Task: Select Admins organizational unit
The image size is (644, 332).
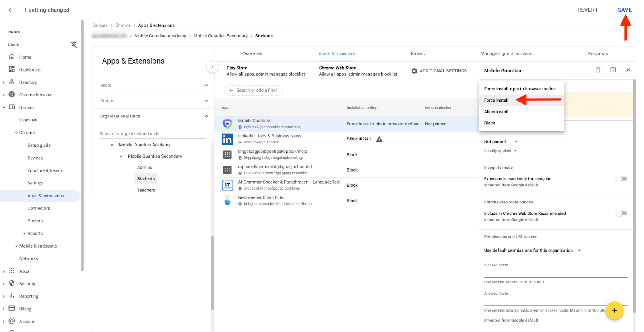Action: pyautogui.click(x=144, y=168)
